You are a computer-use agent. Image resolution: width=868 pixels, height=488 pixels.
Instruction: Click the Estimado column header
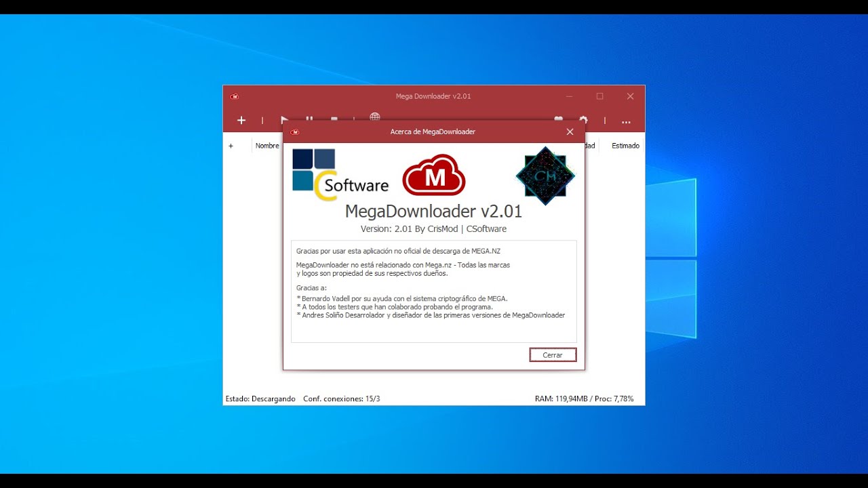point(625,146)
